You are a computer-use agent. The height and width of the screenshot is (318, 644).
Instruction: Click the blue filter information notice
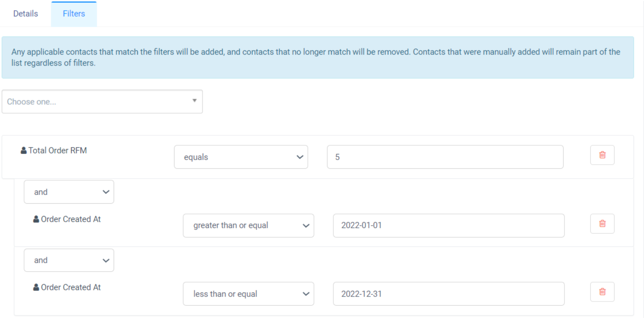[x=318, y=57]
